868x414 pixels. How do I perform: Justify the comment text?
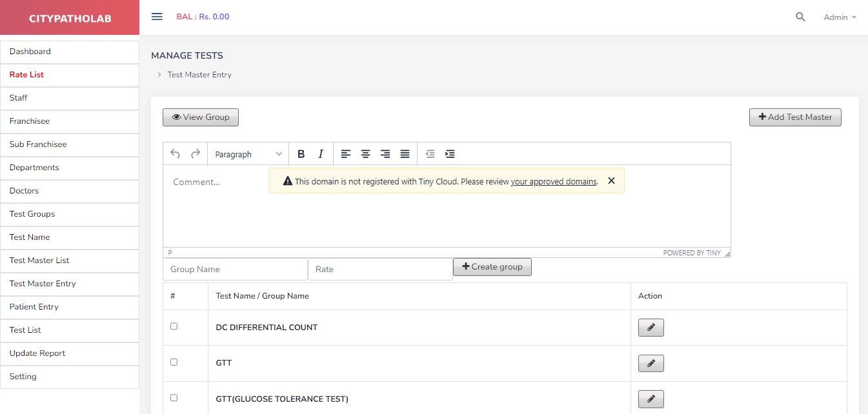coord(405,154)
